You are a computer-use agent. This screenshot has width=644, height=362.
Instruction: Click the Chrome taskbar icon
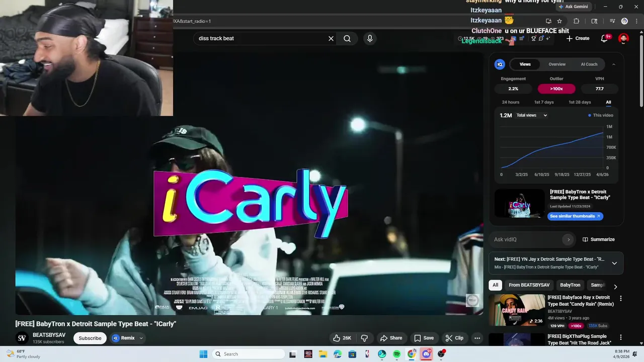coord(412,354)
